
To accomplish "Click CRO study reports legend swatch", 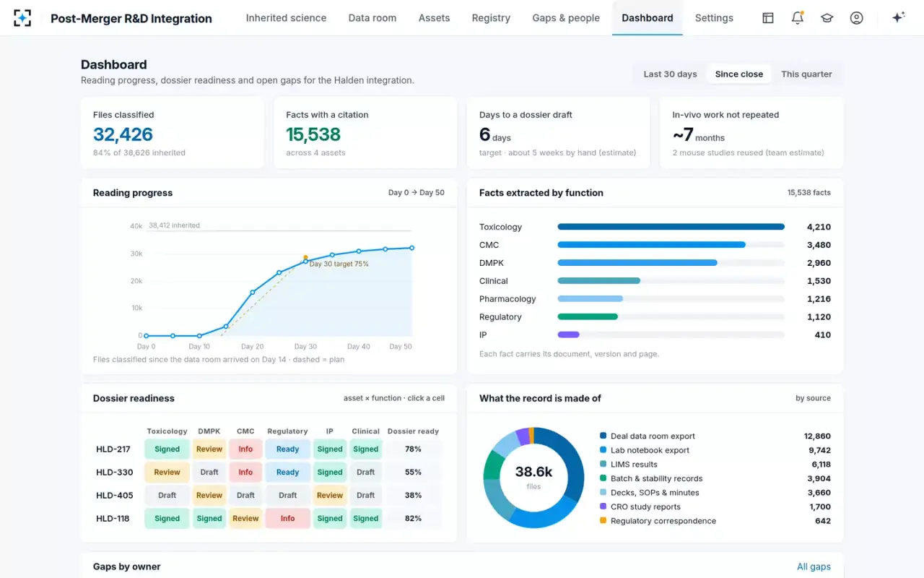I will point(603,506).
